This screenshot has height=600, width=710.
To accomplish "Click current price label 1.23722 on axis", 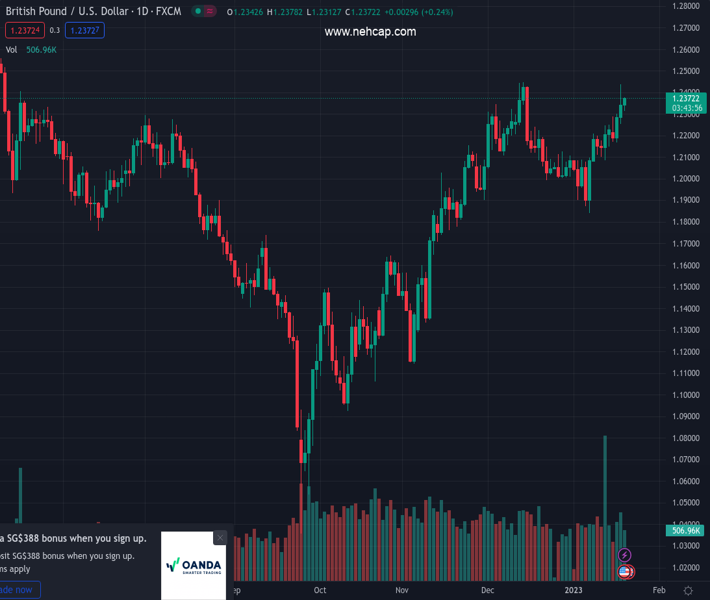I will (686, 97).
